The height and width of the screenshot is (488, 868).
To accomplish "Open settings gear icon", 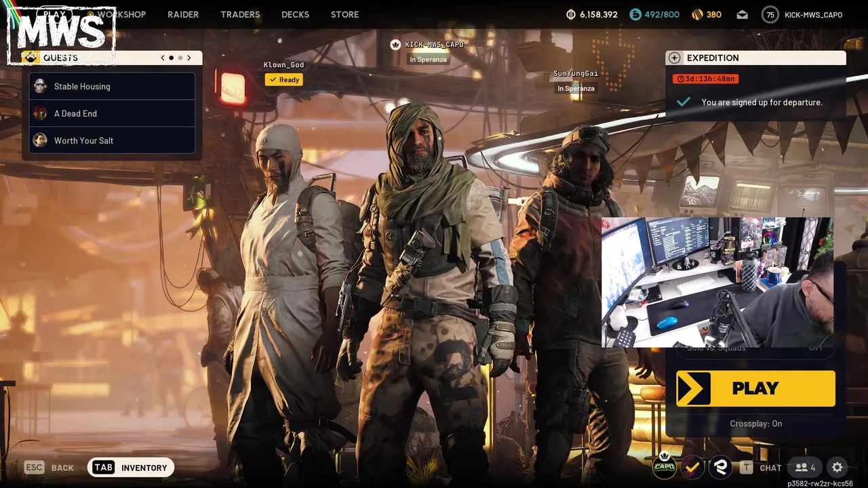I will (837, 468).
